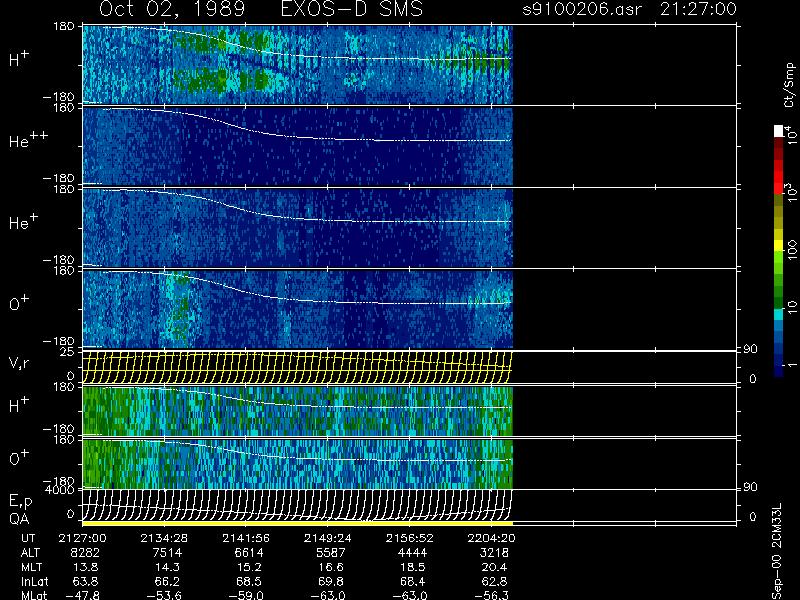
Task: Select the MLat value '-56.3'
Action: pos(491,595)
